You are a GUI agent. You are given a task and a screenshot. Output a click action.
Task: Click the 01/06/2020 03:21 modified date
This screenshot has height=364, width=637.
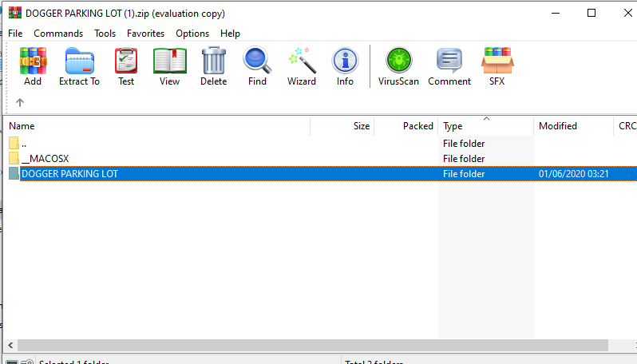(x=574, y=174)
